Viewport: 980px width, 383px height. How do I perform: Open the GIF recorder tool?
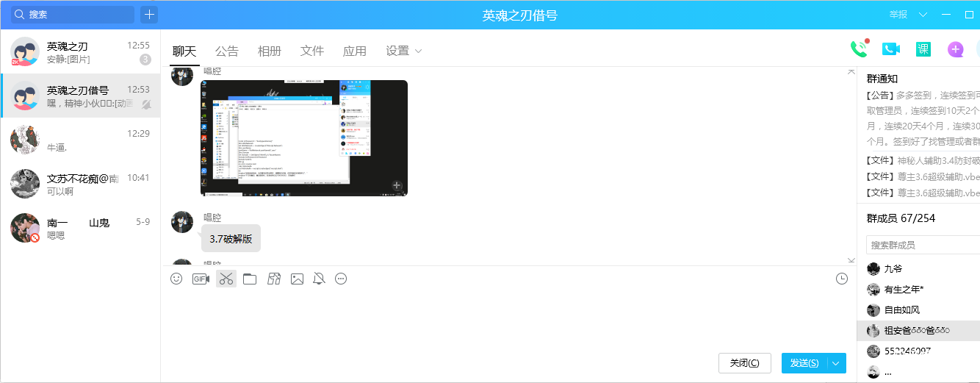(201, 279)
